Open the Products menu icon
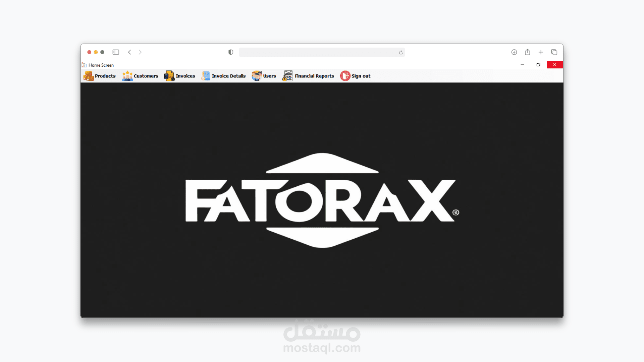 coord(89,76)
